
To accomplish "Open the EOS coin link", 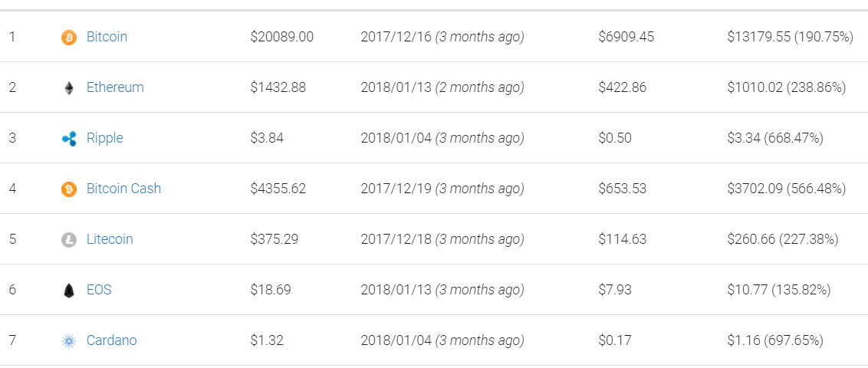I will point(99,290).
